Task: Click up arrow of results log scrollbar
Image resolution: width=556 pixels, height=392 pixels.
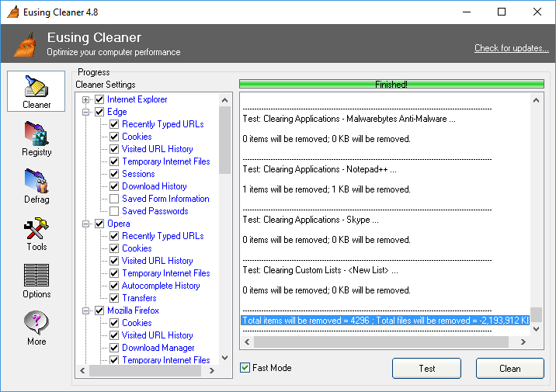Action: (x=536, y=100)
